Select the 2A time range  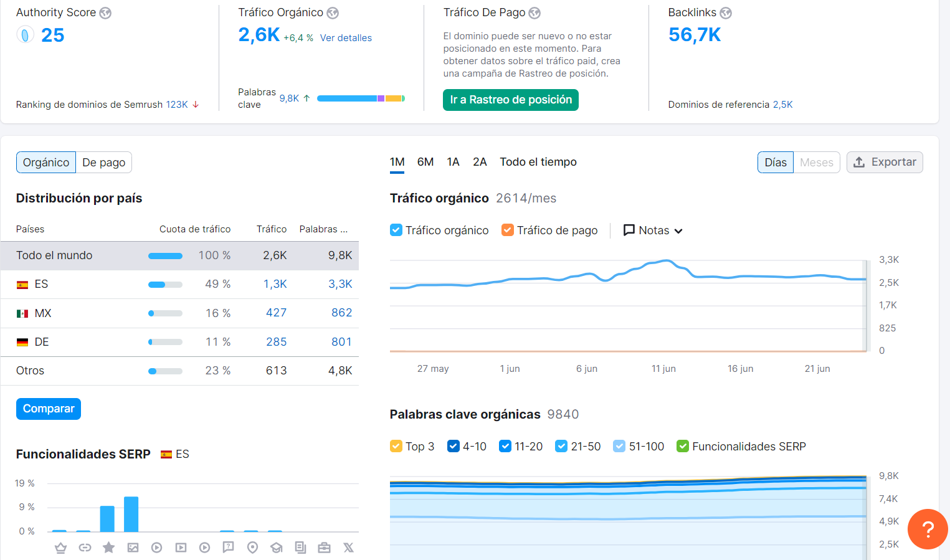[480, 162]
